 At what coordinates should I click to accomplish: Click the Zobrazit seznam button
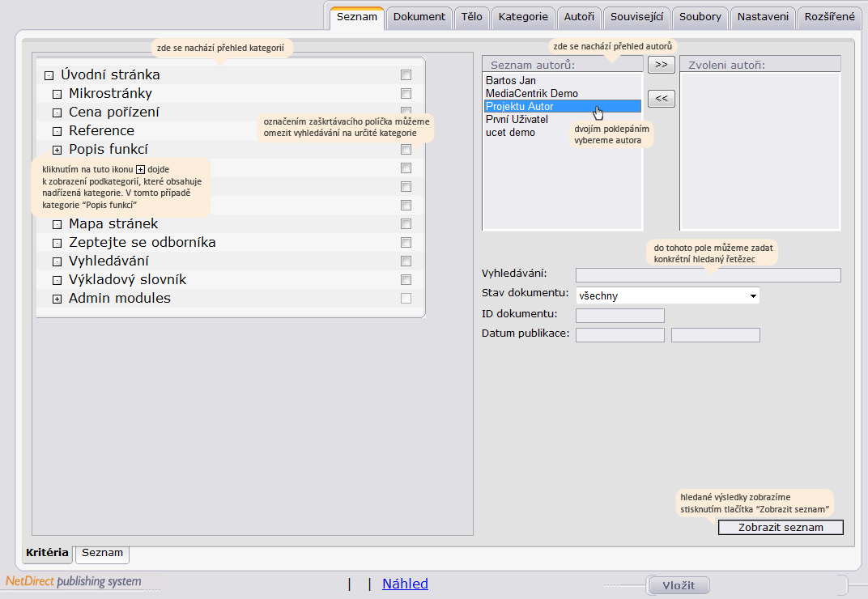point(781,528)
